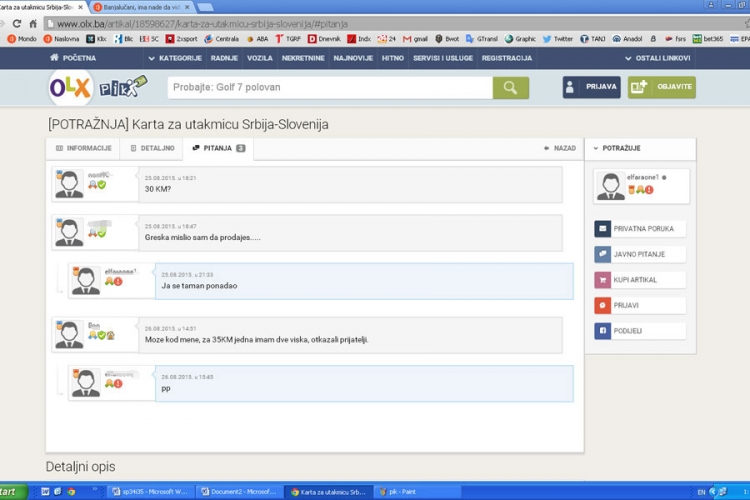
Task: Click the browser address bar URL
Action: [x=203, y=23]
